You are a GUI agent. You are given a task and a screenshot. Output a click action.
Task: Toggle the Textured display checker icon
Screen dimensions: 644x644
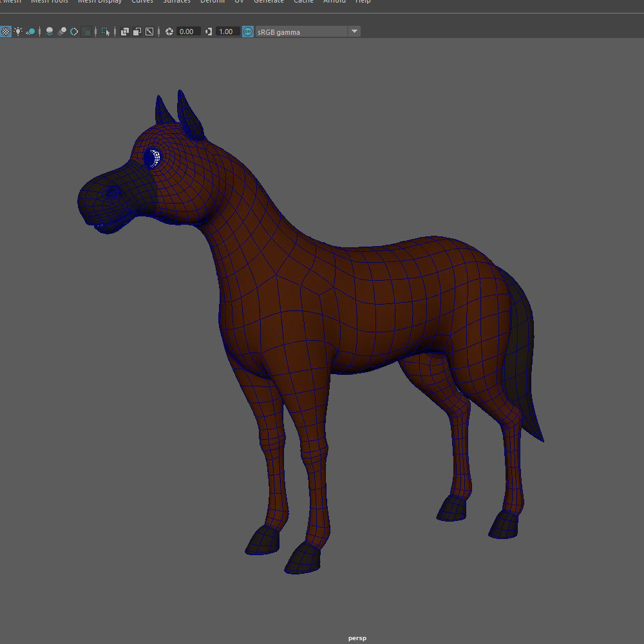[5, 32]
